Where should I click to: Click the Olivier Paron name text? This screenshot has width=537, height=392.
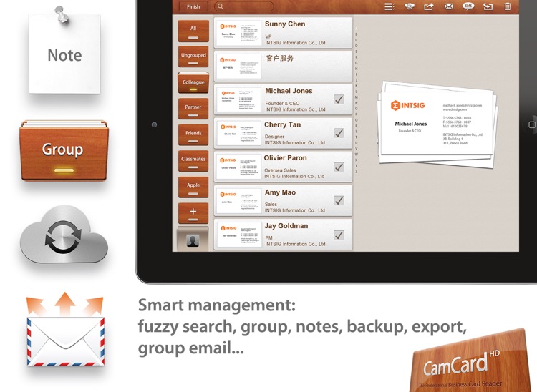pos(285,157)
